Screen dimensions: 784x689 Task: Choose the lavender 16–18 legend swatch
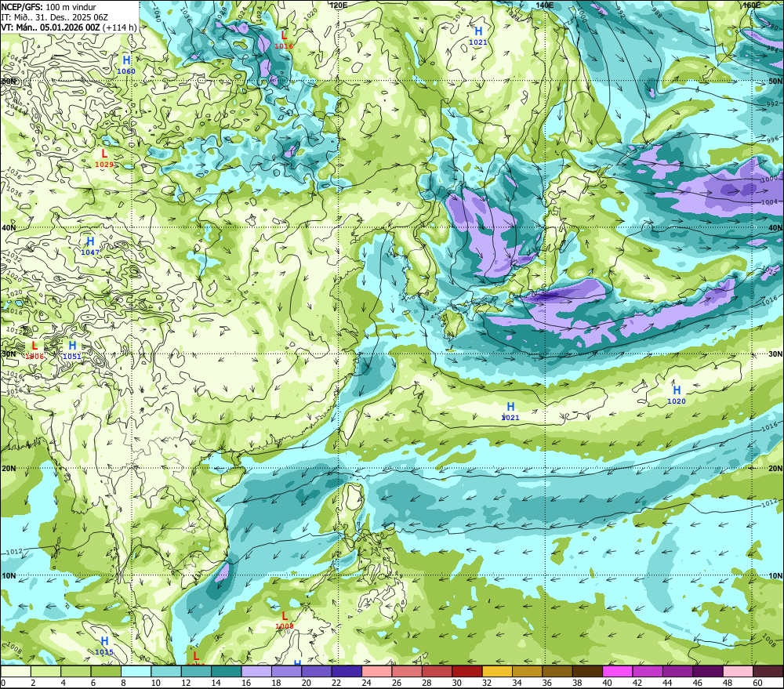(256, 671)
